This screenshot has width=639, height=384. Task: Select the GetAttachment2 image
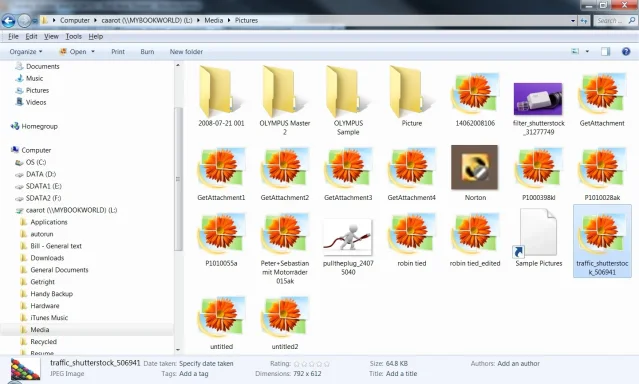click(x=284, y=174)
